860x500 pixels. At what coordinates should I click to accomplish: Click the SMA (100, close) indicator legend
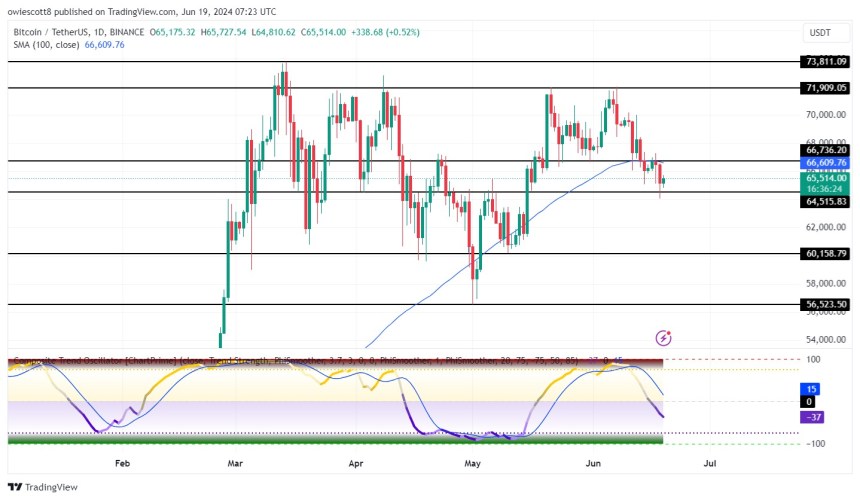coord(46,45)
